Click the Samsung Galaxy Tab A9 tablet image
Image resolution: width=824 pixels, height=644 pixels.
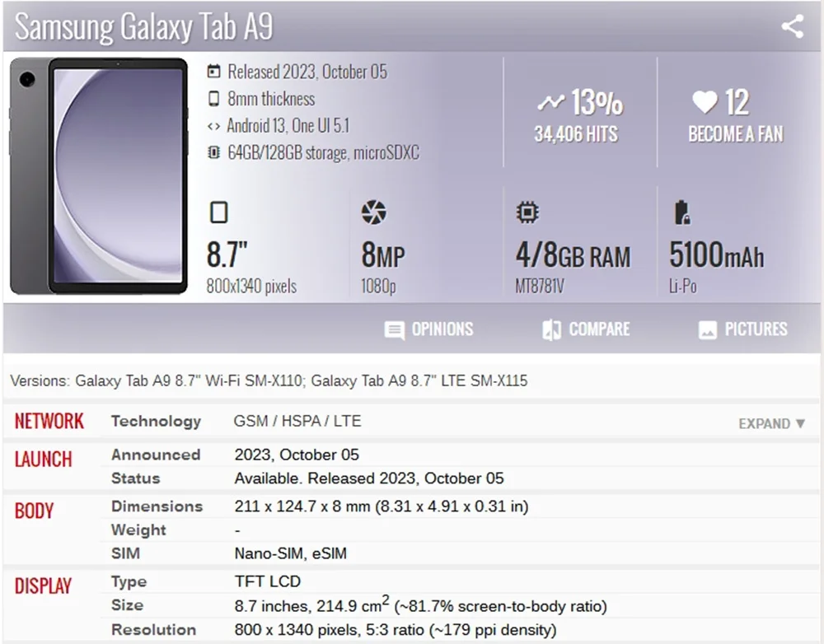pos(99,176)
